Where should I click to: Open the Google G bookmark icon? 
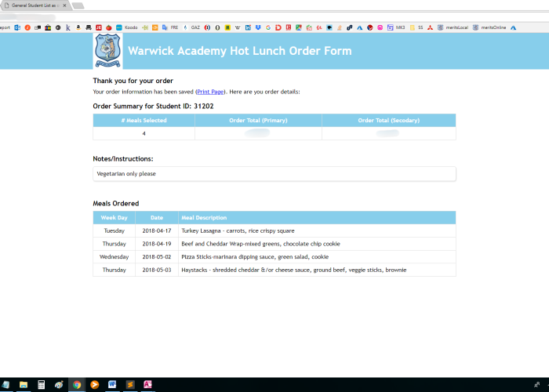click(268, 27)
